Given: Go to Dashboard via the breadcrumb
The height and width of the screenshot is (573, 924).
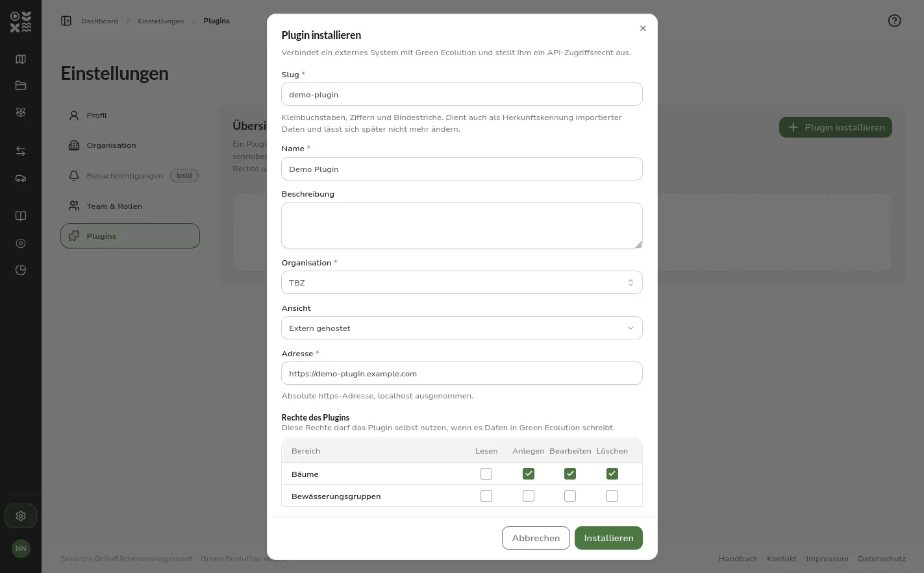Looking at the screenshot, I should pos(99,21).
